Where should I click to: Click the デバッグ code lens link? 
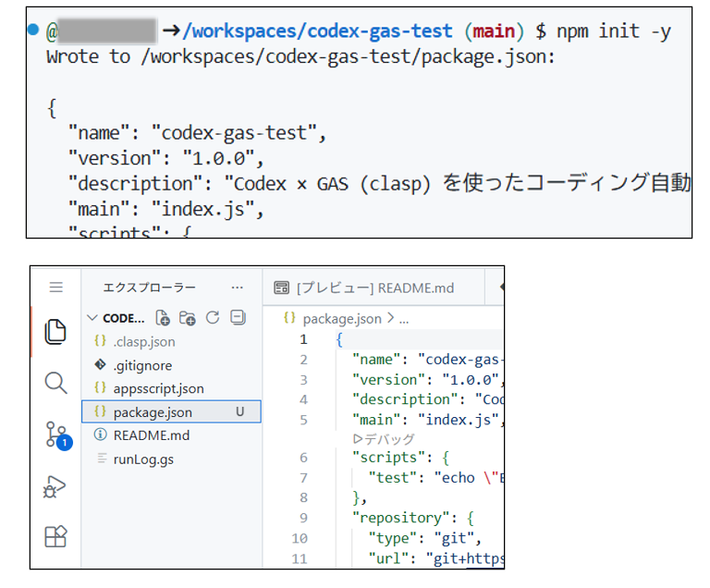point(383,438)
